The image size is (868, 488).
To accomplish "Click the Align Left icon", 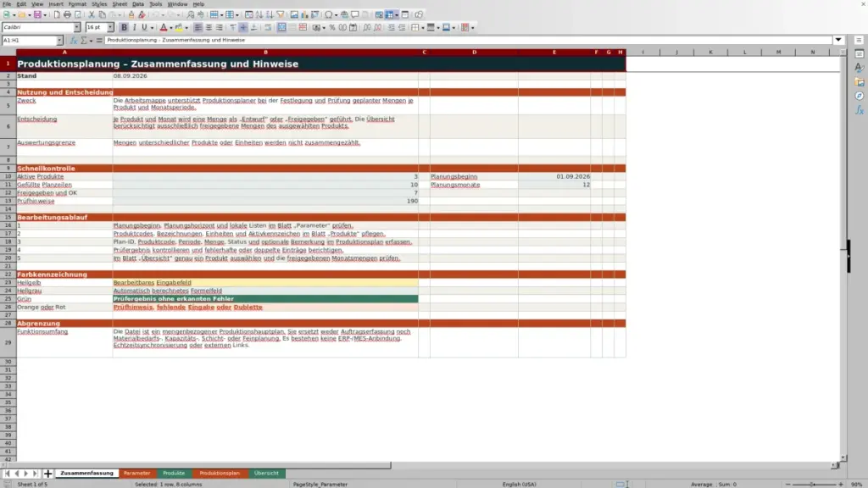I will pos(198,27).
